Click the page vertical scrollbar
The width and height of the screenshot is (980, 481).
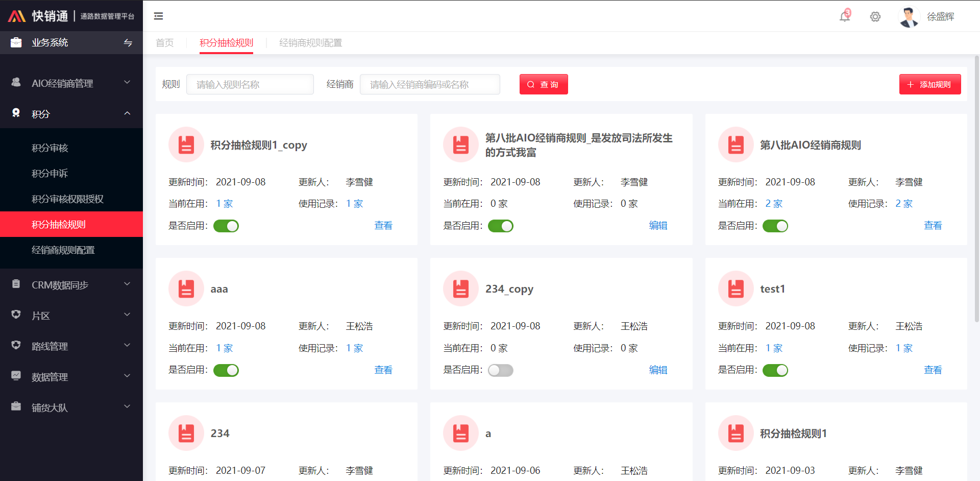[x=977, y=189]
